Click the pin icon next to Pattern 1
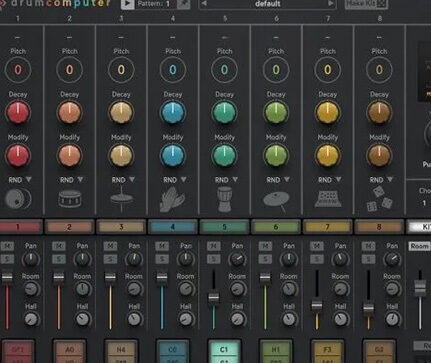This screenshot has width=431, height=363. pos(183,4)
